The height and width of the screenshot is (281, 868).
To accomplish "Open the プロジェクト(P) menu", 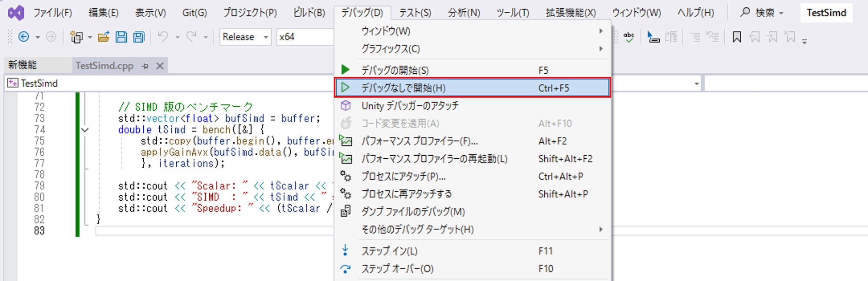I will coord(250,13).
